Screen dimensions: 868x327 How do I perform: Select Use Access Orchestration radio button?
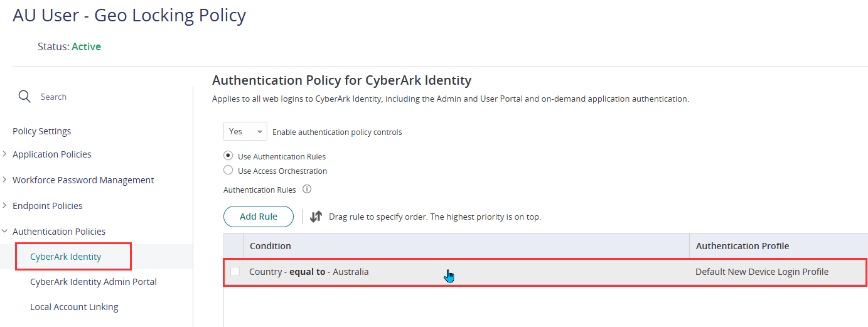pos(228,170)
